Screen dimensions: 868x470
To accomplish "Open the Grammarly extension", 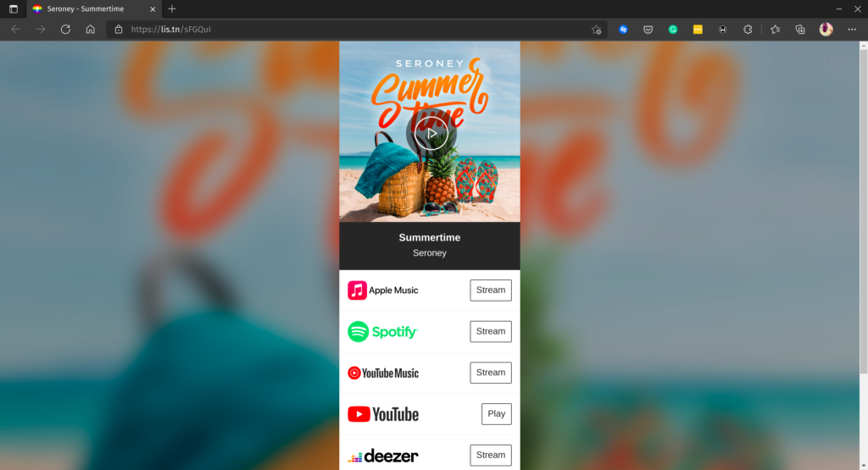I will click(x=672, y=30).
